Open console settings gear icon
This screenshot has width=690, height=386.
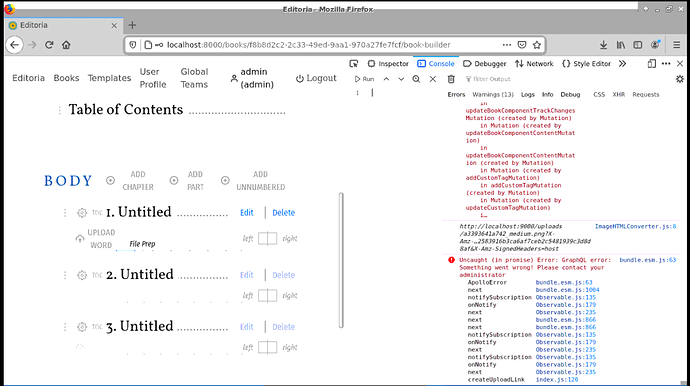[x=679, y=79]
